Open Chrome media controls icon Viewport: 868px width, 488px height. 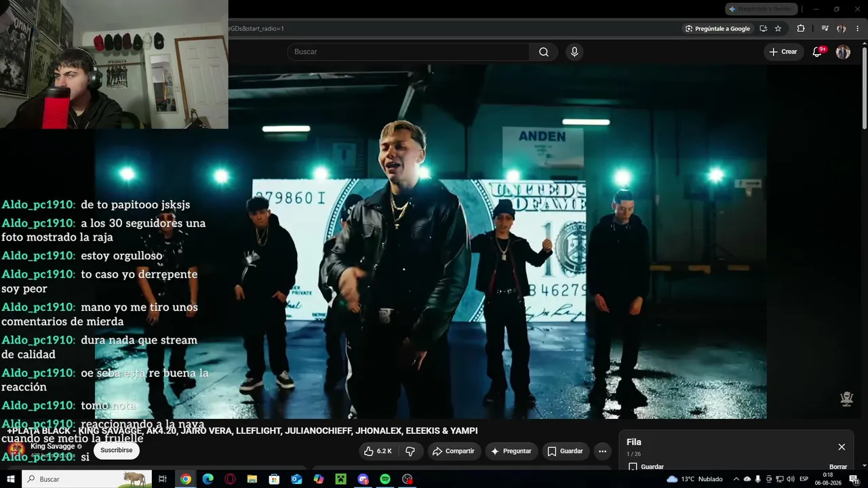point(825,28)
